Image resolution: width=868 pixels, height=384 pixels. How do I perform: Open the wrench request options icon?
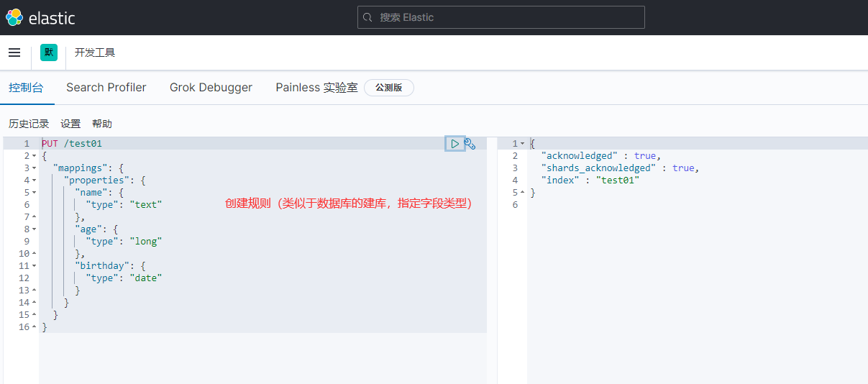pos(470,144)
